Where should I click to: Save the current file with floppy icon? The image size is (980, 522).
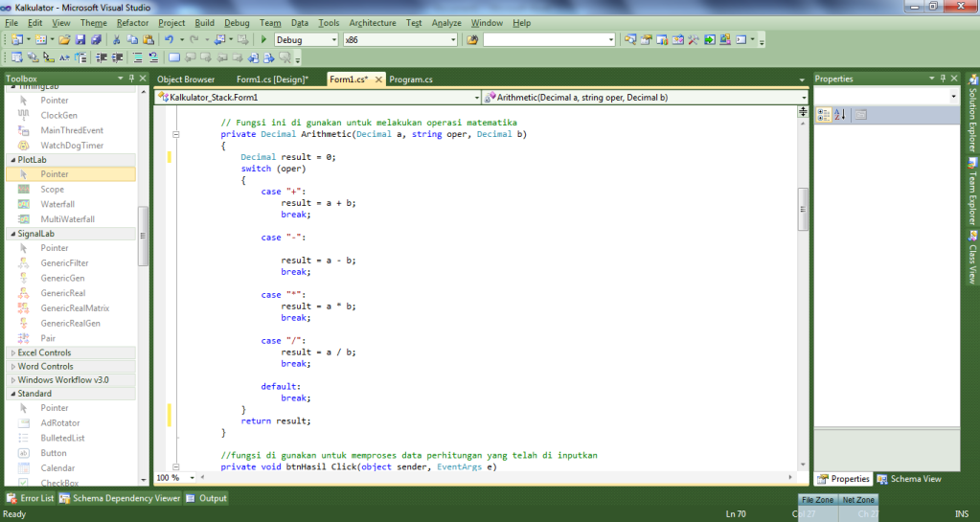click(x=80, y=39)
